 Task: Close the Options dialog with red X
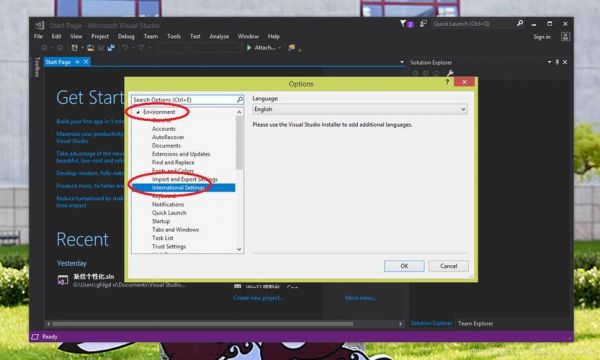tap(464, 82)
